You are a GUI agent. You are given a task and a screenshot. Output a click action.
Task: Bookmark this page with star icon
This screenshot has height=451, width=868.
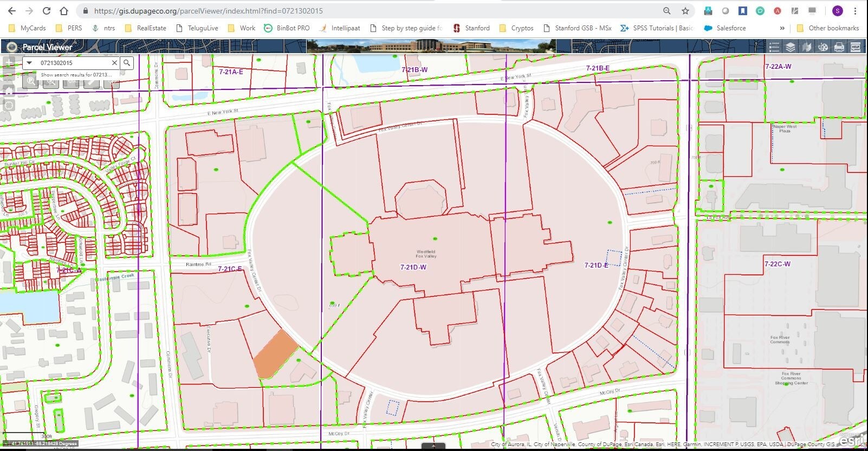click(685, 11)
